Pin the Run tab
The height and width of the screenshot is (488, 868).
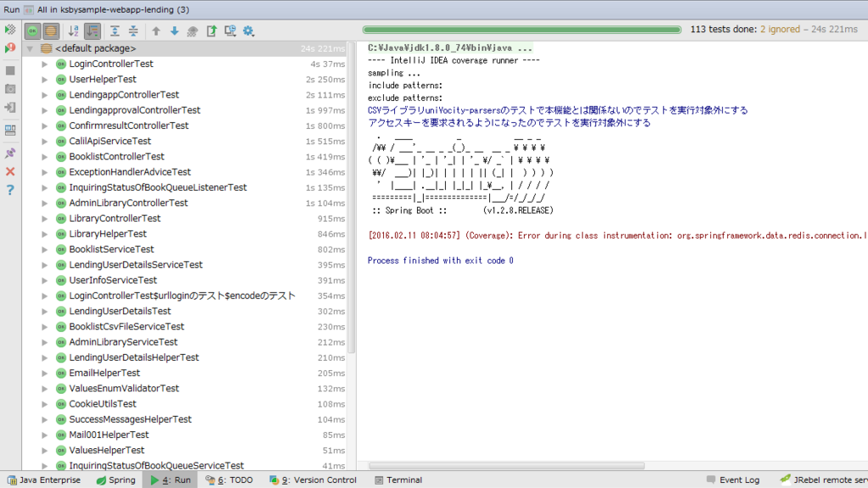click(x=10, y=153)
